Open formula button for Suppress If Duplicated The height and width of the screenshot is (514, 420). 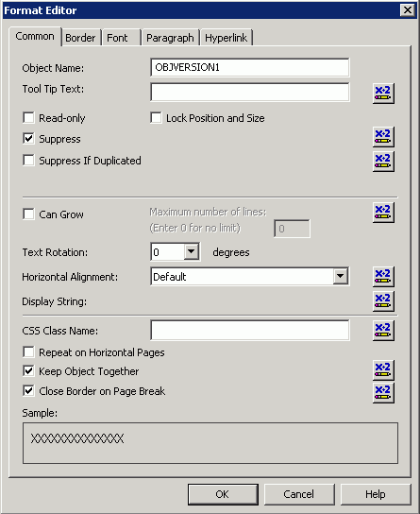coord(383,162)
